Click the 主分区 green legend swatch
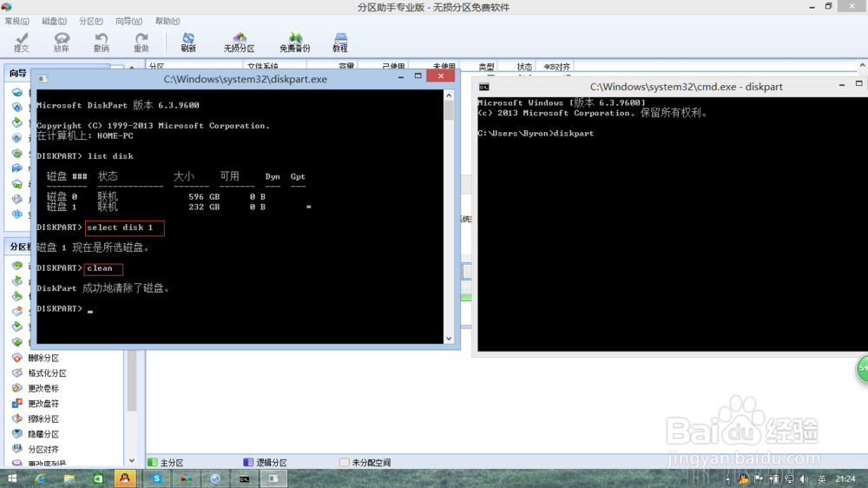The width and height of the screenshot is (868, 488). tap(153, 462)
